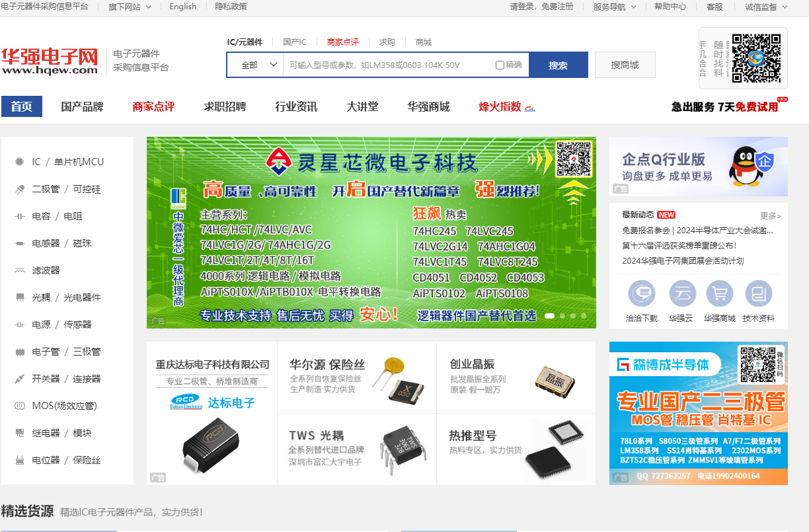Click the 急出服务 7天免费试用 promotion
The image size is (809, 532).
[x=730, y=106]
